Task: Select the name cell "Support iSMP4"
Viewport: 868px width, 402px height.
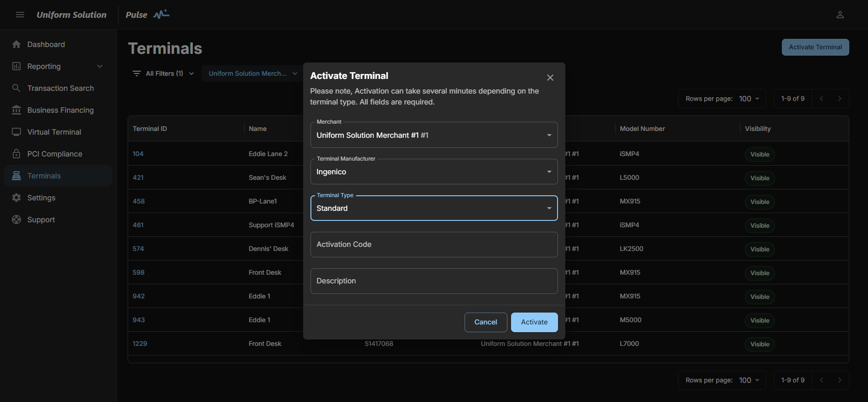Action: (x=271, y=225)
